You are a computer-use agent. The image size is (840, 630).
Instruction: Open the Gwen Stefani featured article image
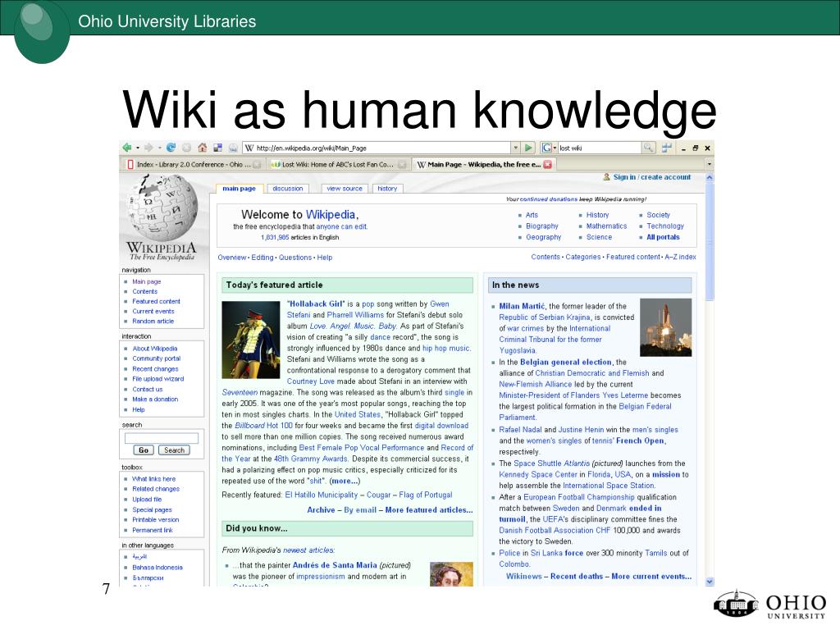tap(251, 340)
